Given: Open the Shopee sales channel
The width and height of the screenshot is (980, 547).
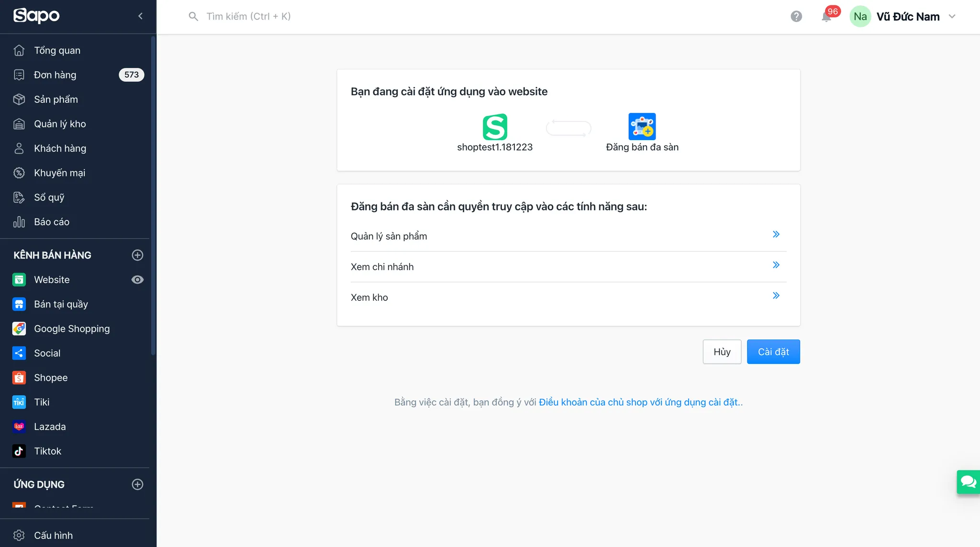Looking at the screenshot, I should click(51, 378).
